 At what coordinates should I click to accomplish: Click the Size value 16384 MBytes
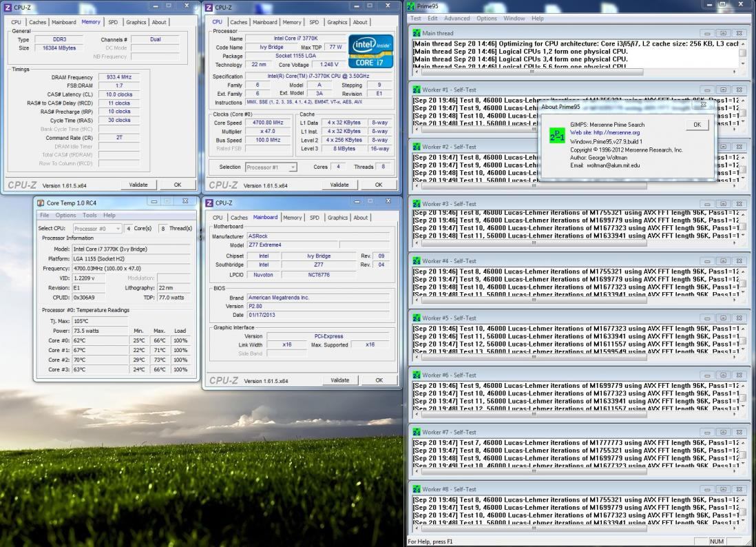coord(59,48)
